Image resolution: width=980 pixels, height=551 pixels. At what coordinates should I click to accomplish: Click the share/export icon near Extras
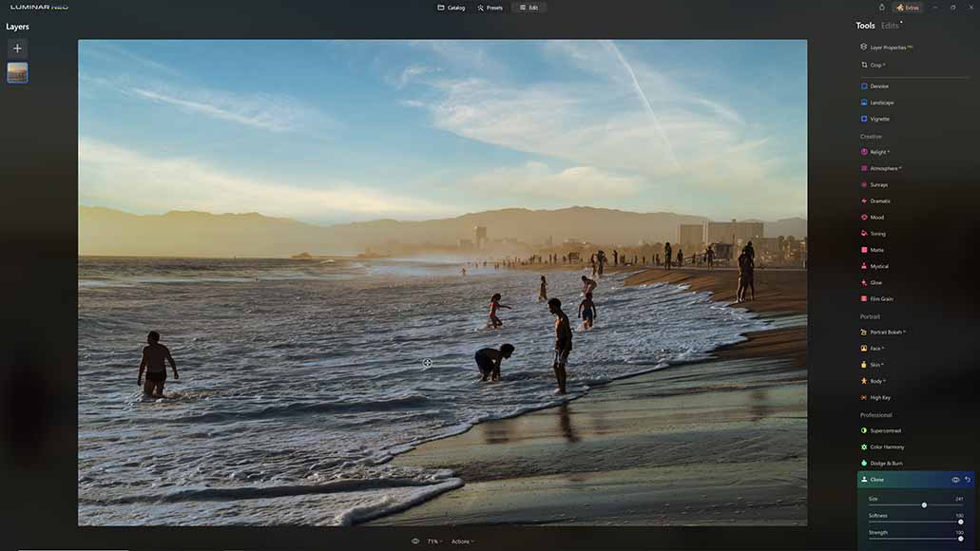click(x=882, y=8)
